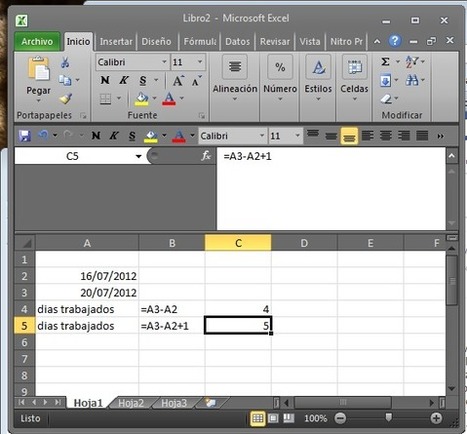Click the Format Painter brush icon
This screenshot has height=434, width=467.
click(65, 98)
